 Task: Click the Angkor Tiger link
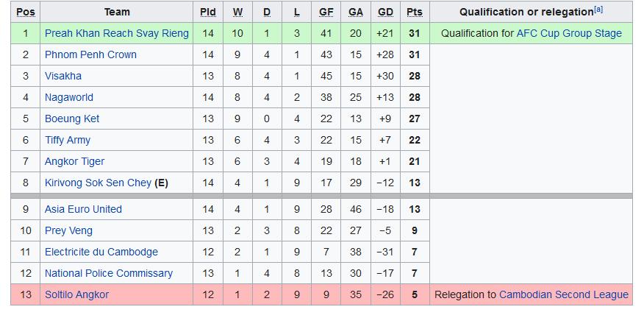[74, 162]
